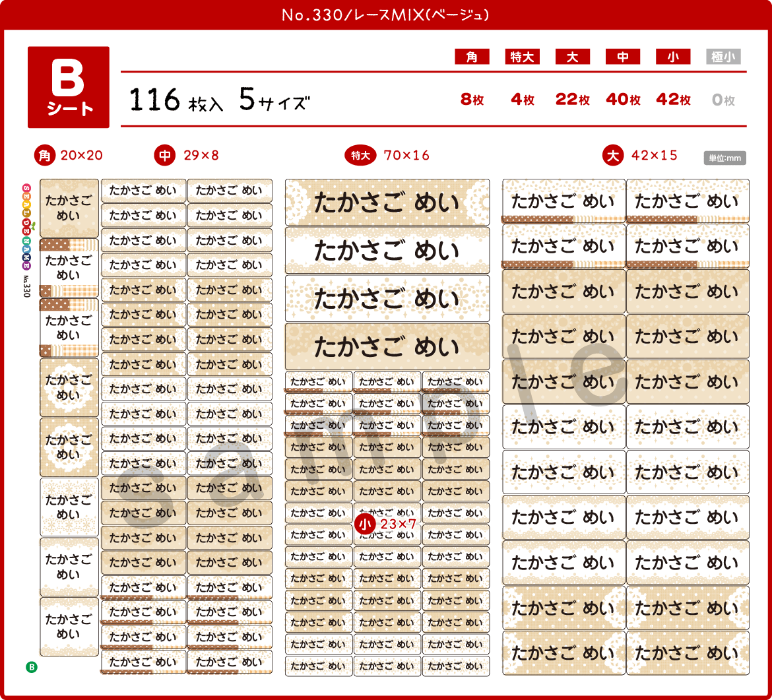Select the third 70×16 extra-large name sticker

[387, 298]
